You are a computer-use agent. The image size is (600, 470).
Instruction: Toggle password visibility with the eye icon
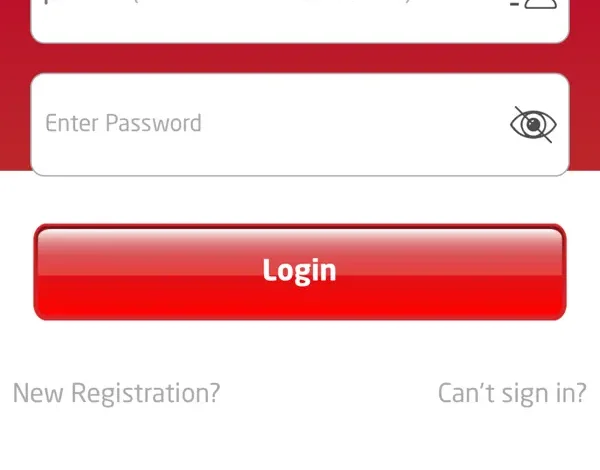coord(533,124)
